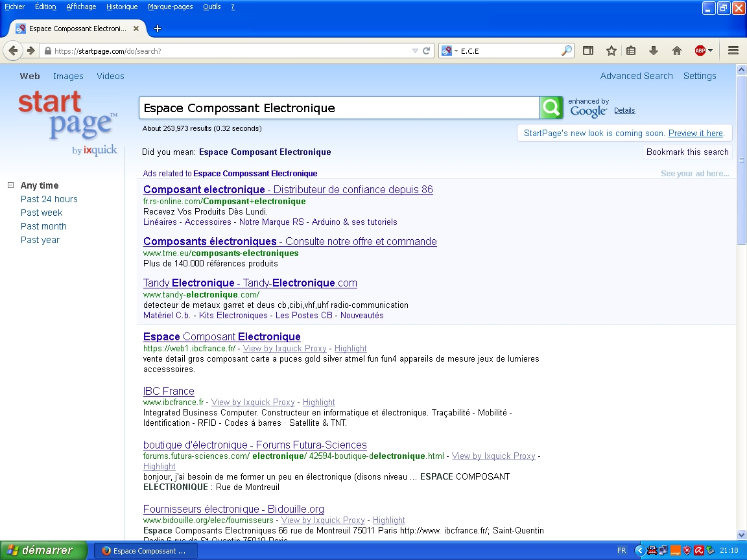
Task: Open a new tab with the plus button
Action: pos(157,29)
